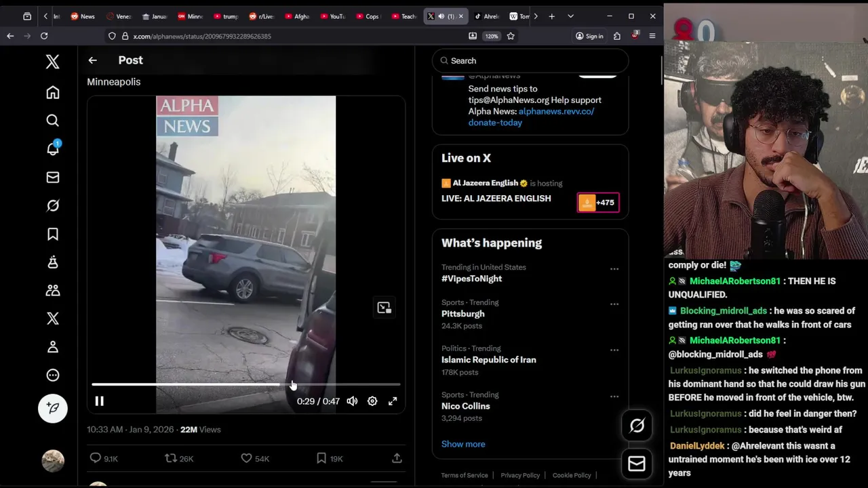Open Communities people icon in sidebar
868x488 pixels.
pyautogui.click(x=52, y=290)
